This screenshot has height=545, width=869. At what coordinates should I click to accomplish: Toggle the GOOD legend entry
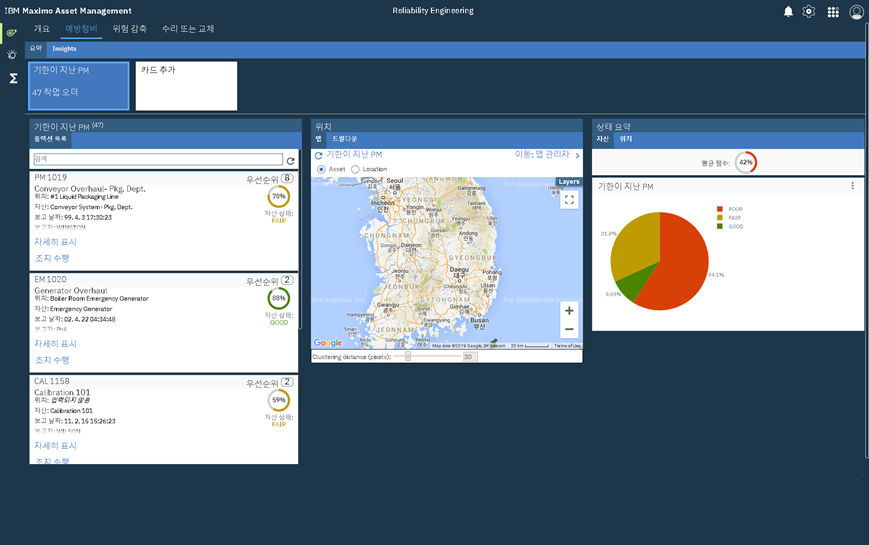(730, 226)
